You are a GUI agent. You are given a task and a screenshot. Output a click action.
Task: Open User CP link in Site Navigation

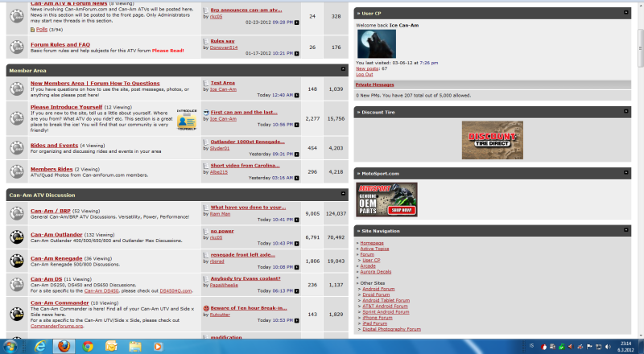[371, 261]
